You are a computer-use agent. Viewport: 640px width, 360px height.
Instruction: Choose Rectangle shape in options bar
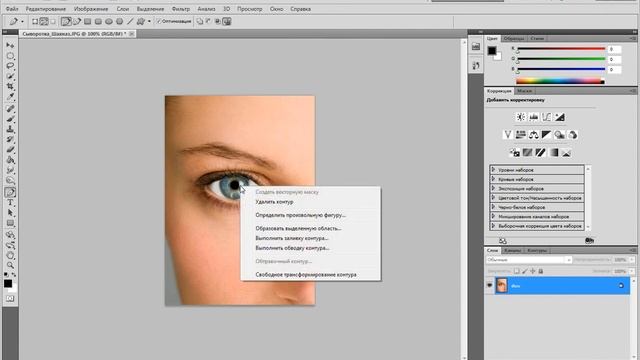(87, 21)
